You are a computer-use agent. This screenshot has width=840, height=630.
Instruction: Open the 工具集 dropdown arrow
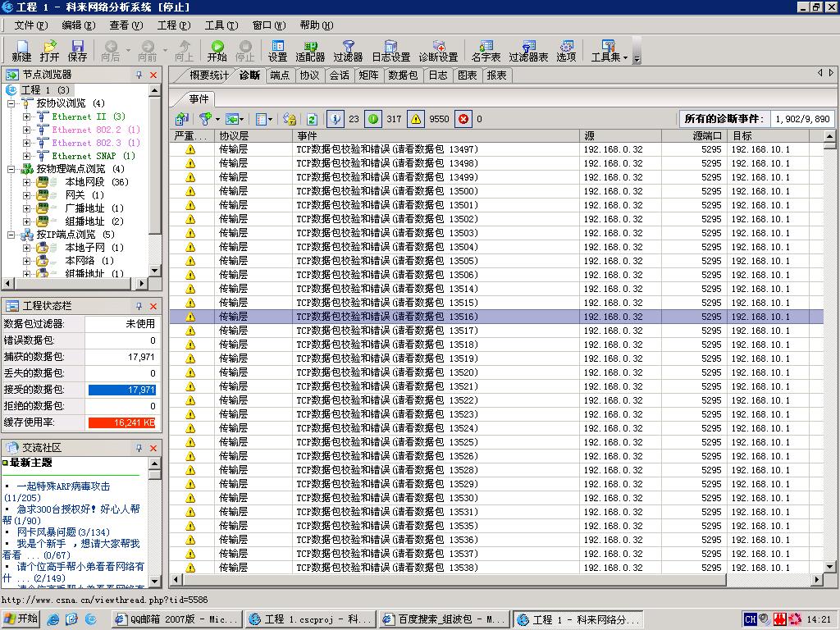point(625,57)
